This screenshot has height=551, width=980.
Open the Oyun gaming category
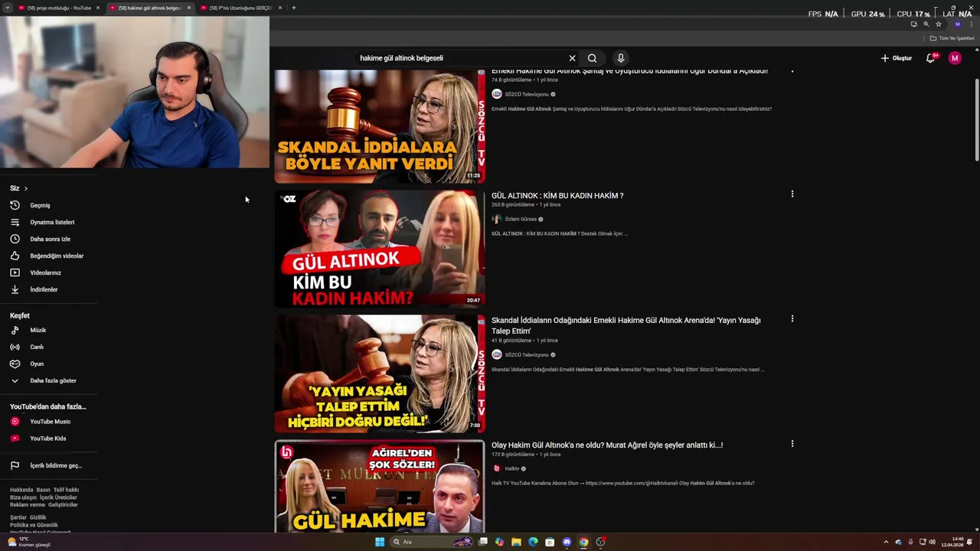tap(36, 364)
